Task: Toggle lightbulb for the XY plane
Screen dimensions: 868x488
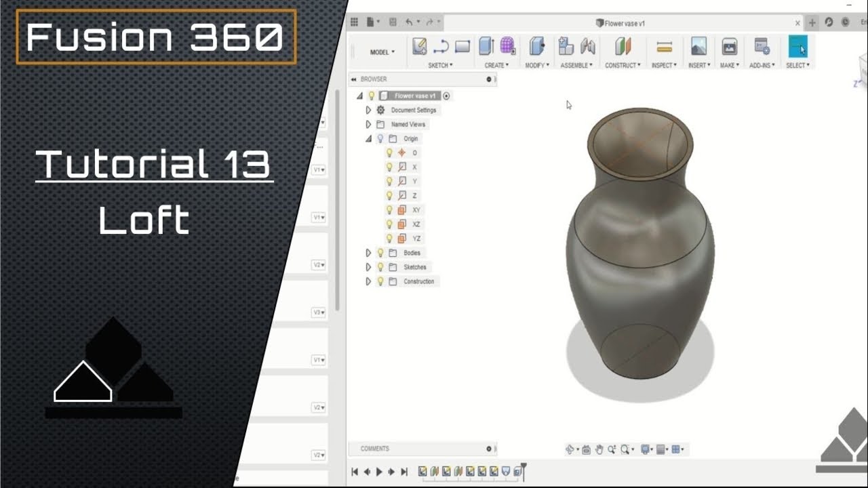Action: coord(389,210)
